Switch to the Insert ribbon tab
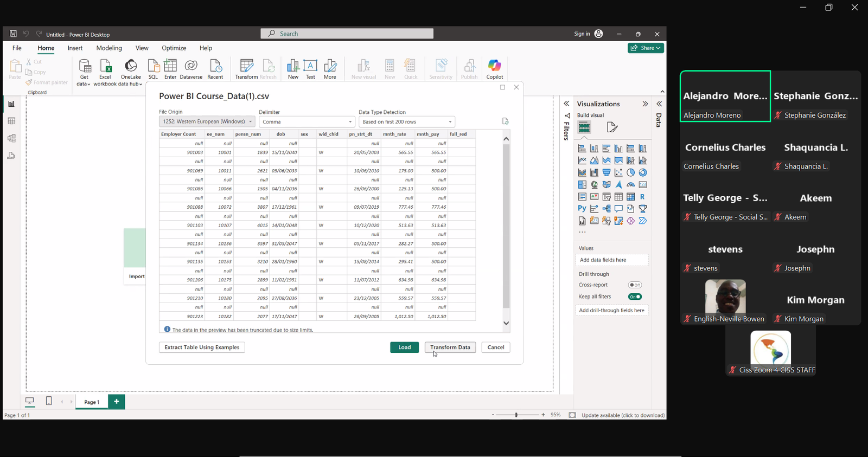The width and height of the screenshot is (868, 457). tap(75, 48)
